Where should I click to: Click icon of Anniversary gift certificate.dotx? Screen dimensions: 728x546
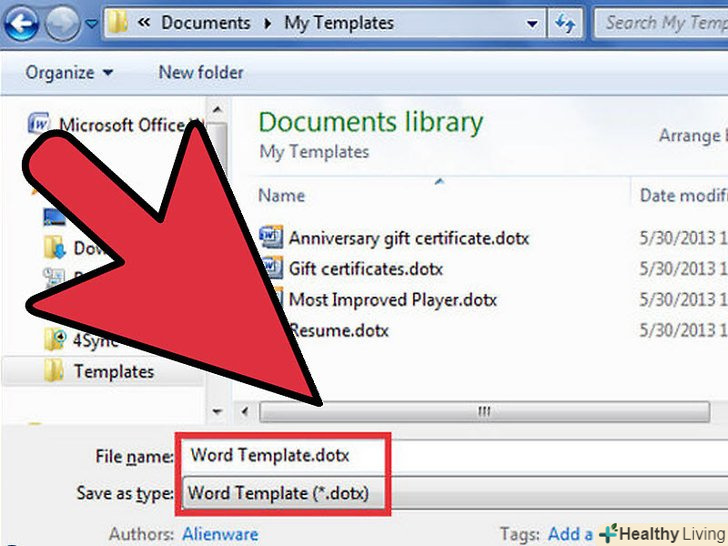pyautogui.click(x=271, y=237)
